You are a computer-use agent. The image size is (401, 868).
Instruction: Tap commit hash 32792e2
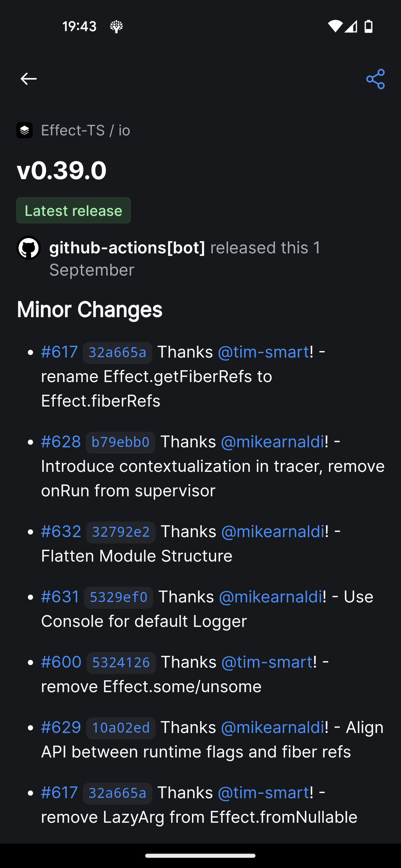[120, 532]
